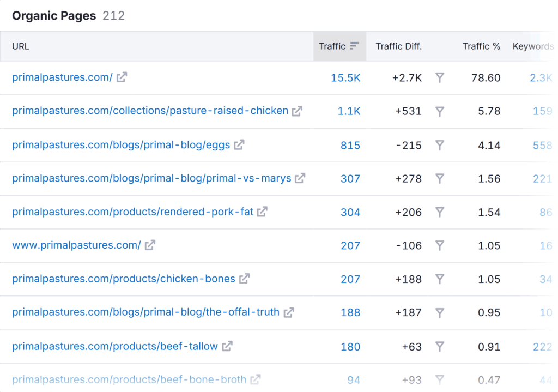Click external link icon beside rendered-pork-fat product
Screen dimensions: 558x392
tap(263, 212)
